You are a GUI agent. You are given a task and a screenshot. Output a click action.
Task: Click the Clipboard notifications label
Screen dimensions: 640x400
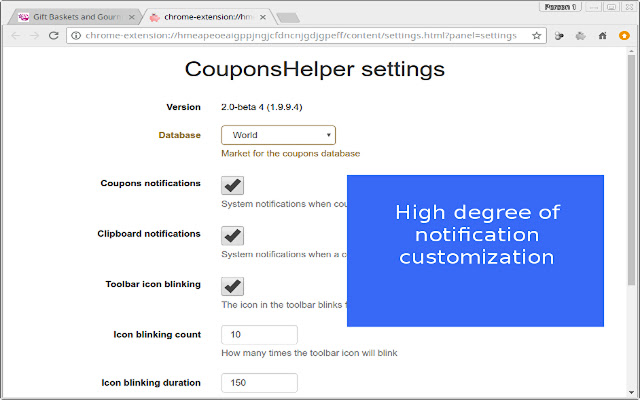coord(149,234)
